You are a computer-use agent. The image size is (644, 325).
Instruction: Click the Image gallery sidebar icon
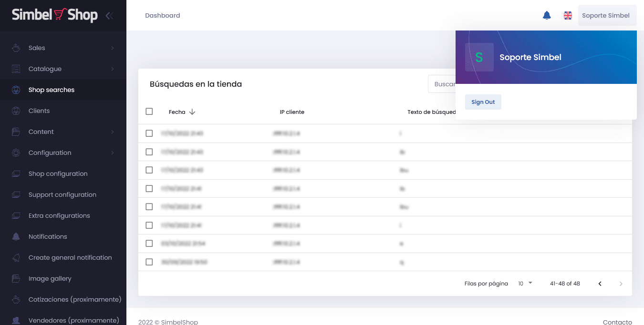[x=16, y=278]
